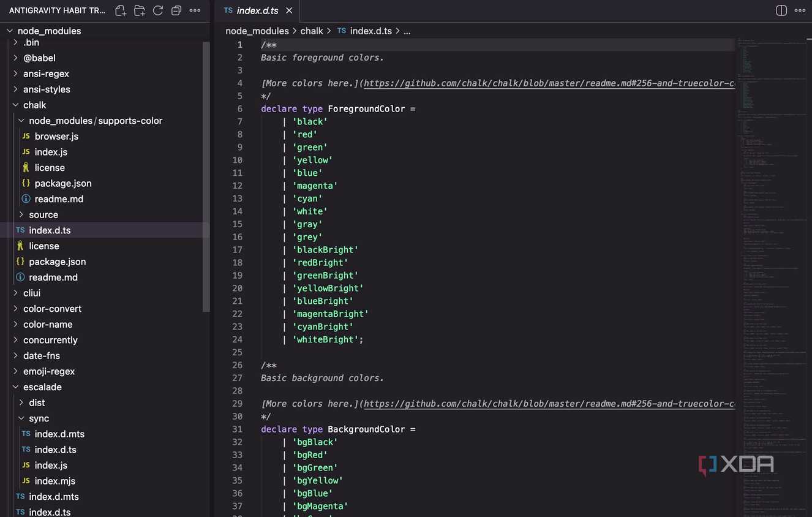Click the explorer panel vertical scrollbar

pos(206,178)
